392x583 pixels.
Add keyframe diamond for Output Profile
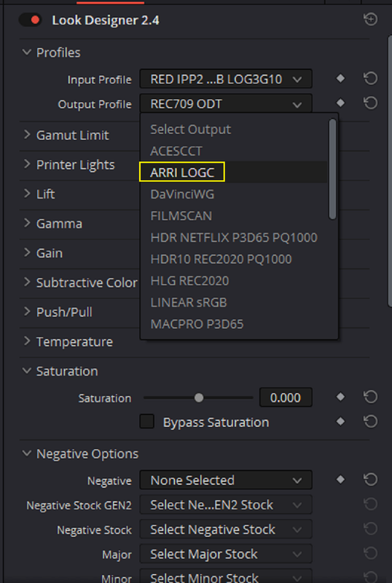[340, 103]
